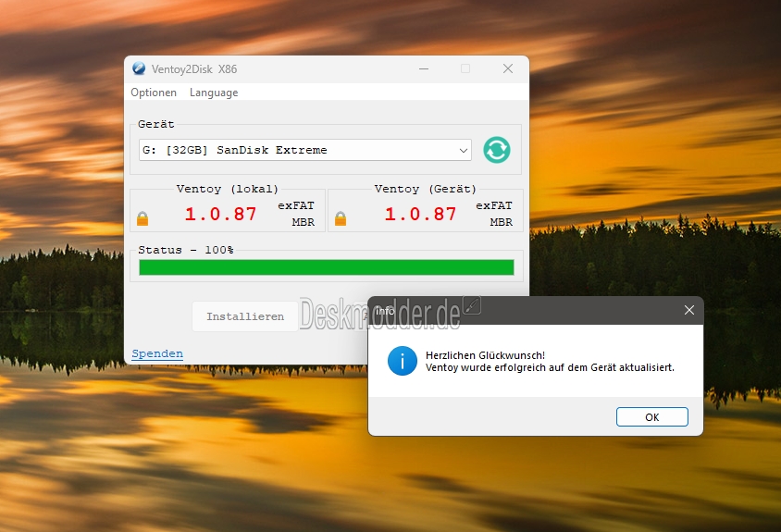
Task: Close the Ventoy2Disk window
Action: tap(508, 68)
